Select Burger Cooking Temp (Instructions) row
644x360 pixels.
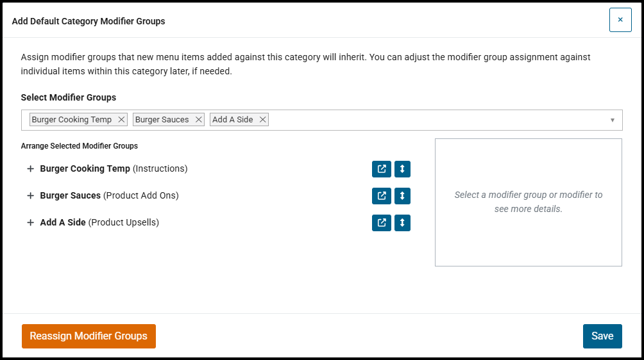click(114, 168)
